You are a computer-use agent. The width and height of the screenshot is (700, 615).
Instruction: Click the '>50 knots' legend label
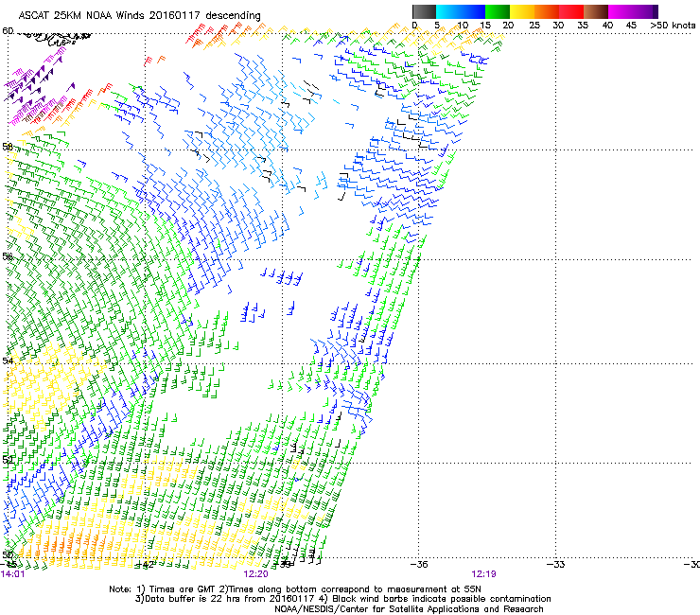(x=673, y=26)
